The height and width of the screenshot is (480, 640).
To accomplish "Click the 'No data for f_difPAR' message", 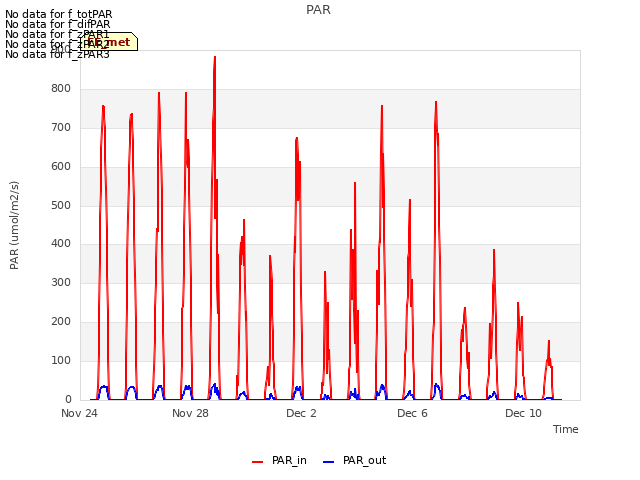I will pos(58,24).
